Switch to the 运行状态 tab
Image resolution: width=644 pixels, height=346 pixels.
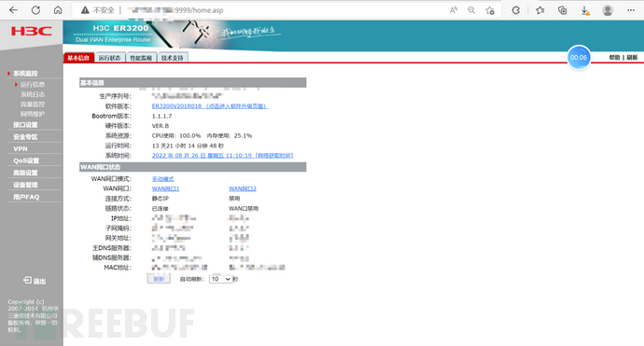(109, 58)
